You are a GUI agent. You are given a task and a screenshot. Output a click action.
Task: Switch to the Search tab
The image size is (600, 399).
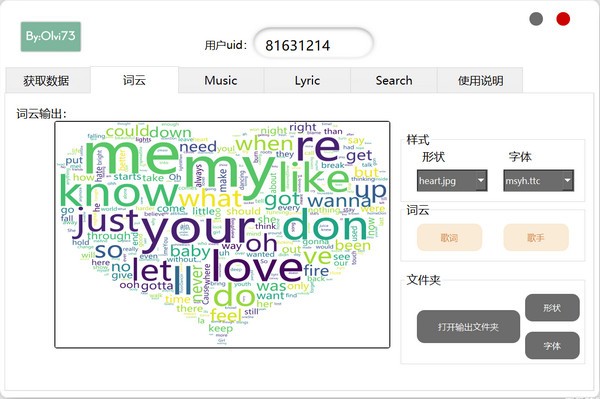(394, 80)
